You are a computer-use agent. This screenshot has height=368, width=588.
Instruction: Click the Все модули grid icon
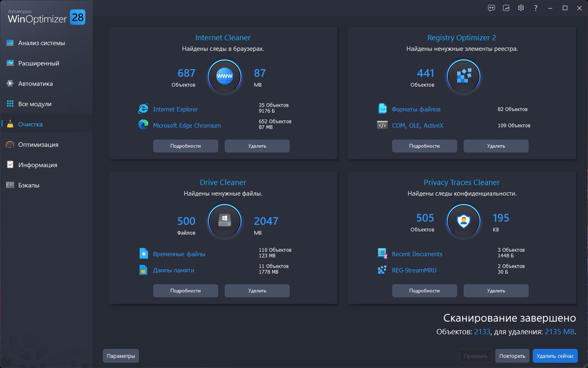point(10,104)
